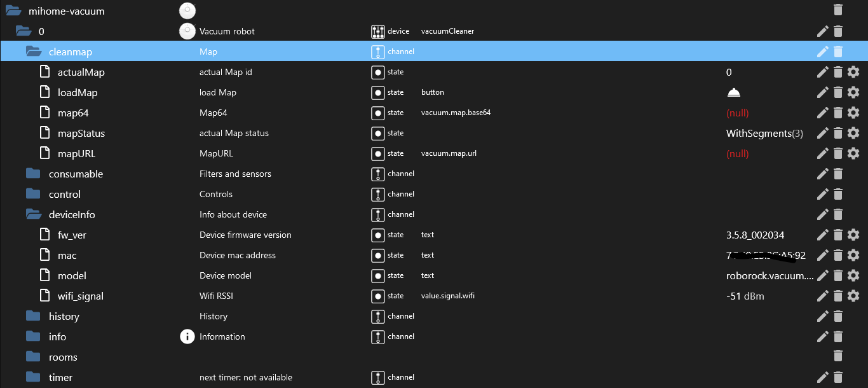Edit the fw_ver state with pencil icon
Screen dimensions: 868x388
coord(822,235)
